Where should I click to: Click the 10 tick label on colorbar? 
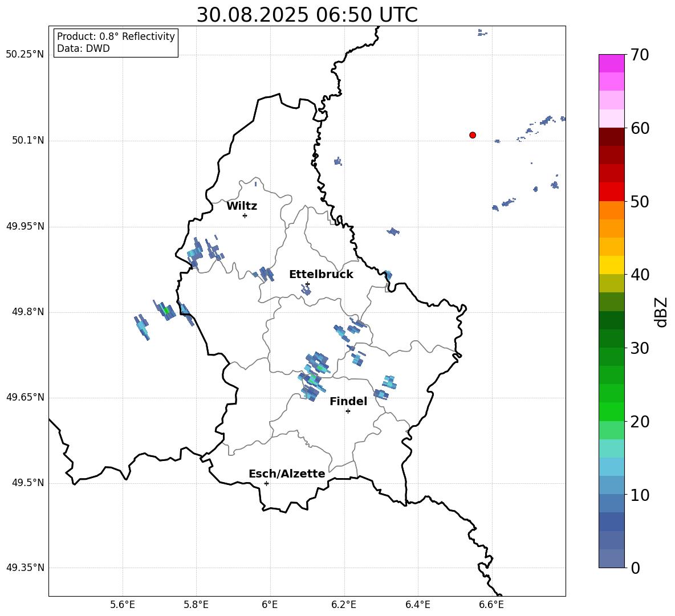640,495
